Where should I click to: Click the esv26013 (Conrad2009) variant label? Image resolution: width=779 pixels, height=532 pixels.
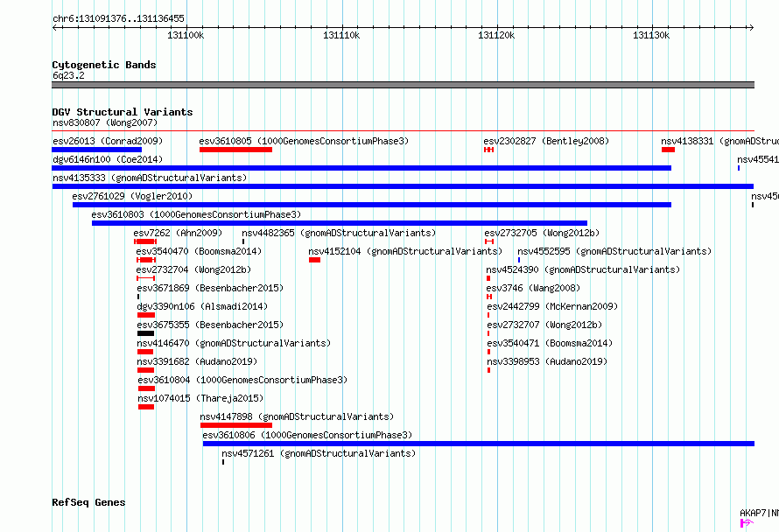click(108, 141)
